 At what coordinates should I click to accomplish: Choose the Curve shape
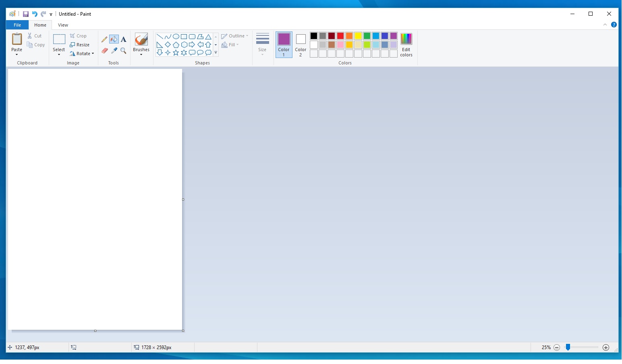point(168,37)
